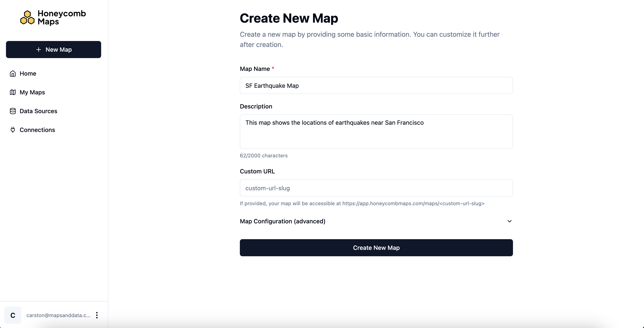Screen dimensions: 644x328
Task: Click the New Map sidebar button
Action: click(x=53, y=49)
